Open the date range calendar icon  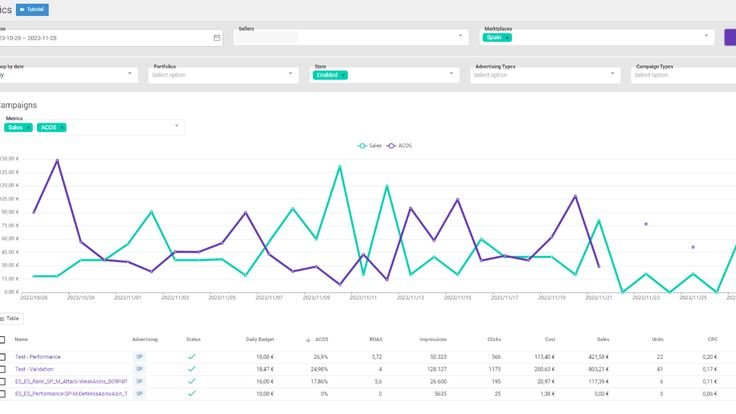point(217,38)
